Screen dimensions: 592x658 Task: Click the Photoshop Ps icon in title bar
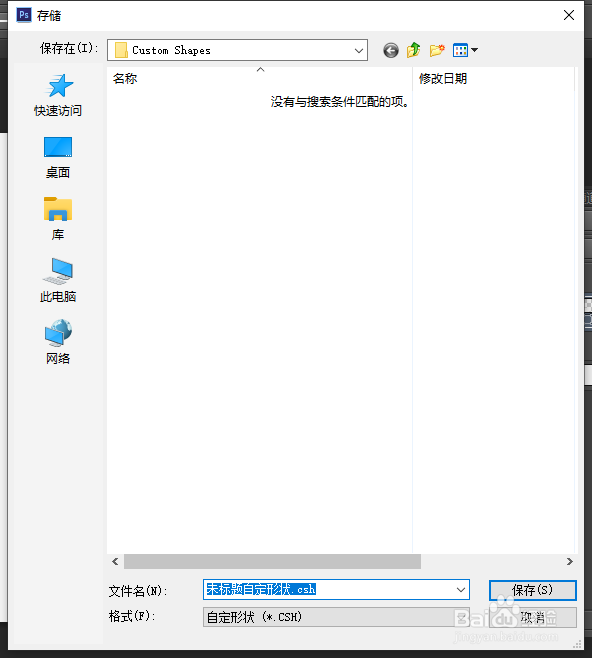coord(24,15)
